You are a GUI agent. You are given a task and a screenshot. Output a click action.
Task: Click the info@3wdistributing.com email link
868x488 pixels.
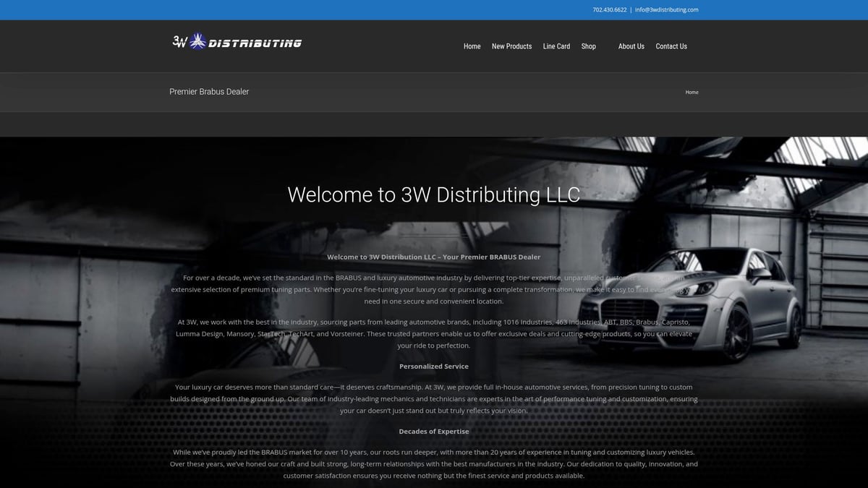666,10
